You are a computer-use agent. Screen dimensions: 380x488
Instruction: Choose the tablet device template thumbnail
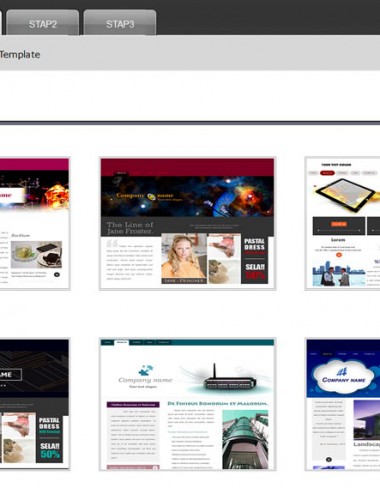[x=343, y=223]
